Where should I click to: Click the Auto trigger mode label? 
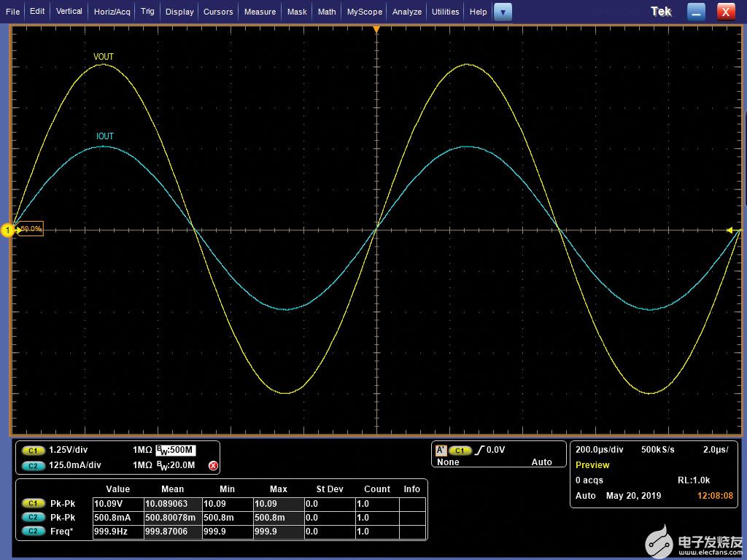pos(542,462)
